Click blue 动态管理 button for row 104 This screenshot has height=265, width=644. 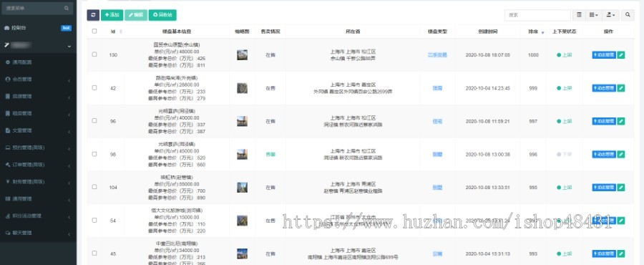604,188
